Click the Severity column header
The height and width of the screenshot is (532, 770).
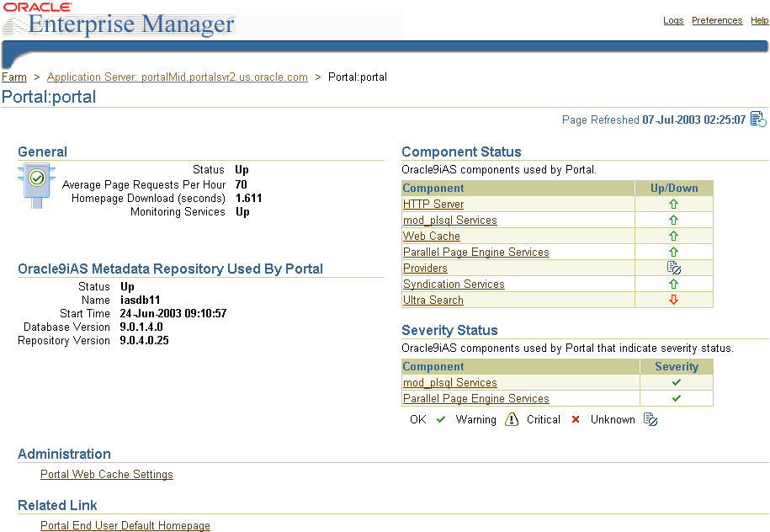(677, 366)
